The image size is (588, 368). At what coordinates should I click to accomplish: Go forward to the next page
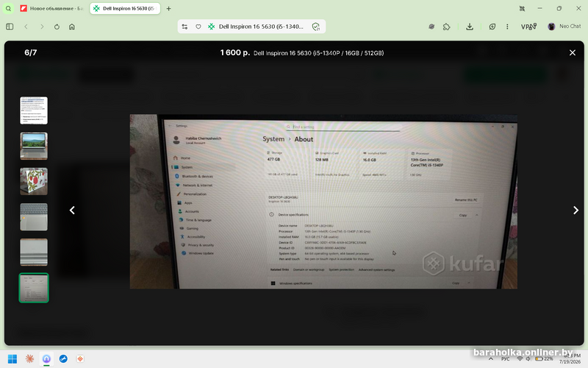coord(42,26)
